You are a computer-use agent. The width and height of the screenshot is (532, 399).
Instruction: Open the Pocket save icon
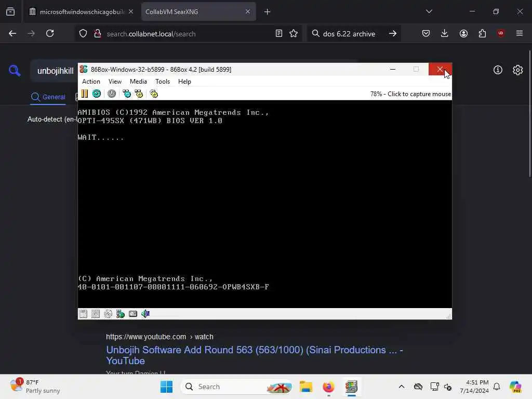(x=426, y=33)
